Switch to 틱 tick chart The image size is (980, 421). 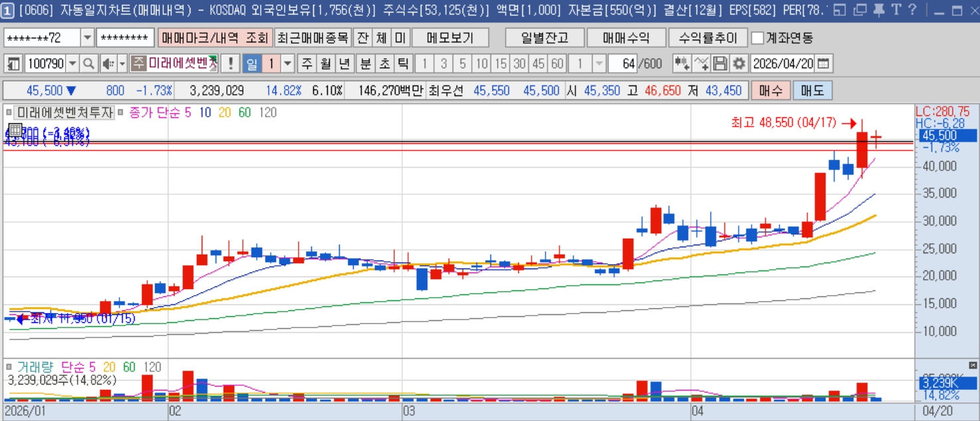point(403,64)
